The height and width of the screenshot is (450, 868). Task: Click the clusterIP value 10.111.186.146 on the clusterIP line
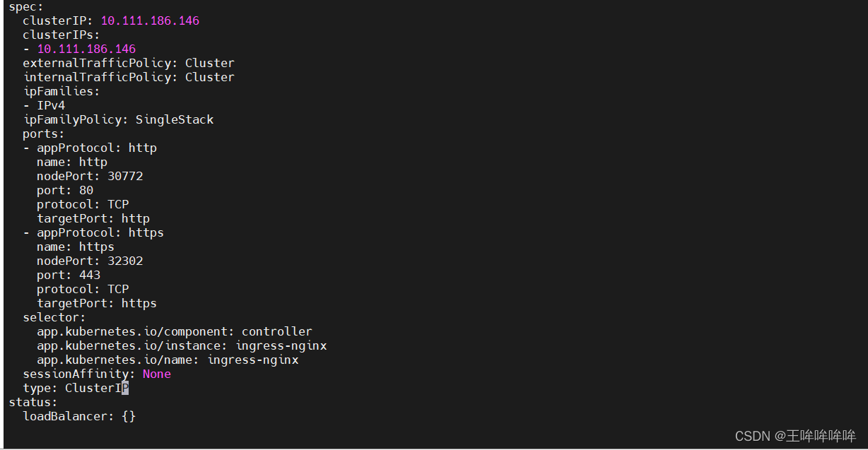tap(150, 20)
